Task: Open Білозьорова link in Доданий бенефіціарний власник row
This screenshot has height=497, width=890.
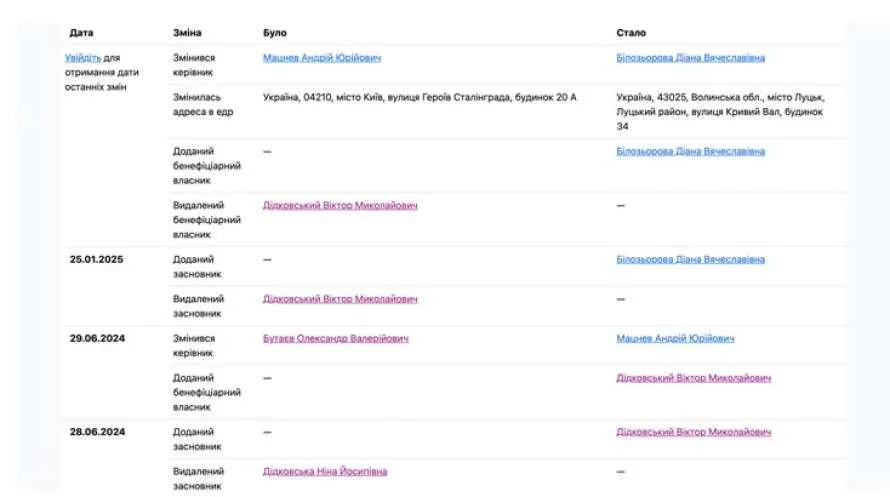Action: tap(691, 151)
